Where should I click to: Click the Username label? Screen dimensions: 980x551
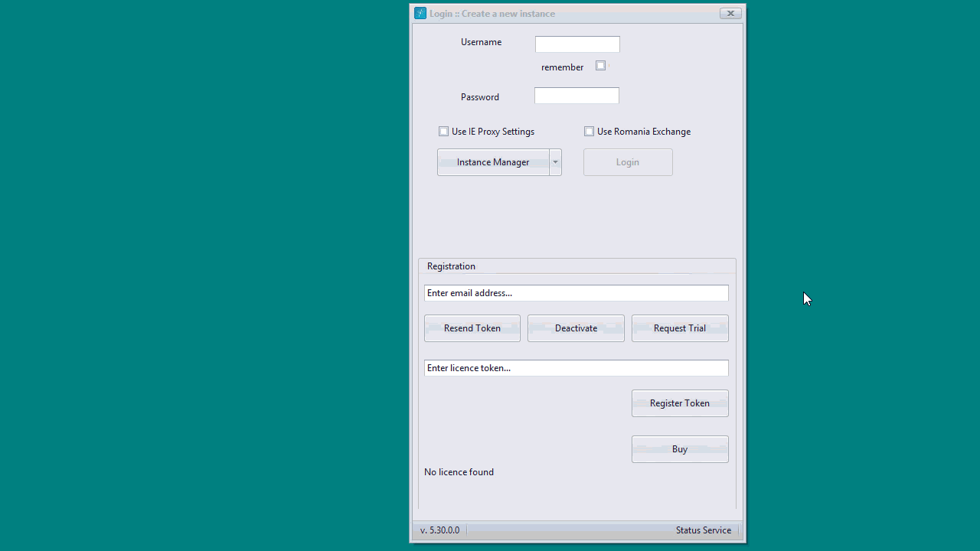[481, 42]
